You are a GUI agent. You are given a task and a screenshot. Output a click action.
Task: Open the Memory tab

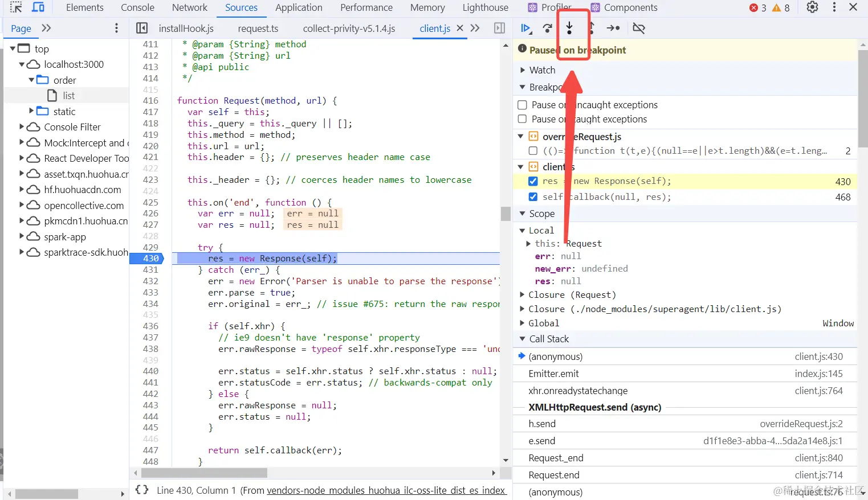(427, 7)
